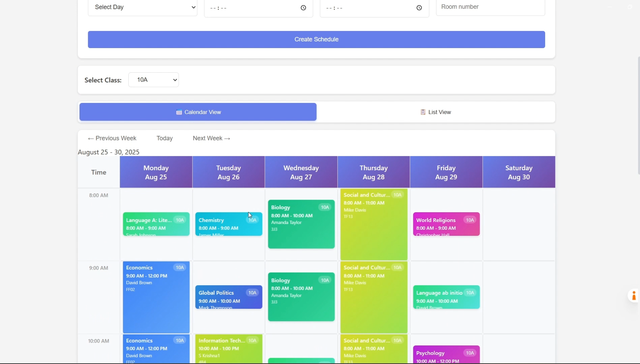Click the Today button
This screenshot has height=364, width=640.
pos(164,138)
